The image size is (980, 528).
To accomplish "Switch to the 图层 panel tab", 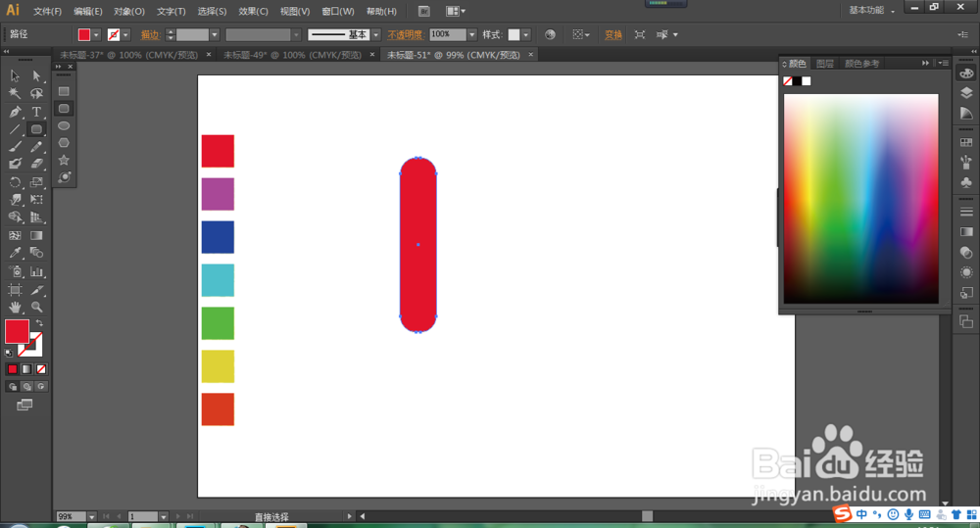I will tap(825, 64).
